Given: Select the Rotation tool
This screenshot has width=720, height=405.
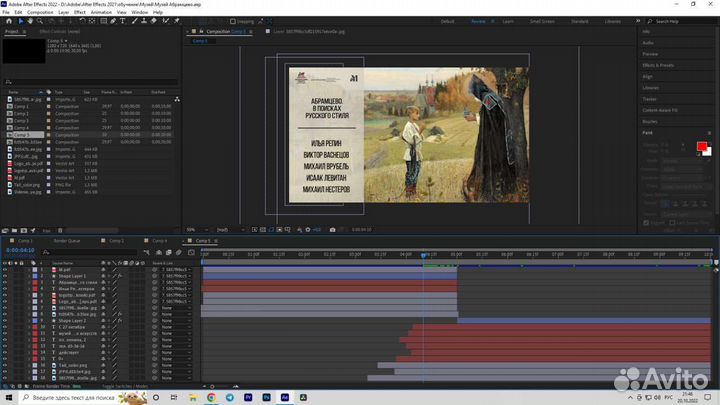Looking at the screenshot, I should (x=82, y=21).
